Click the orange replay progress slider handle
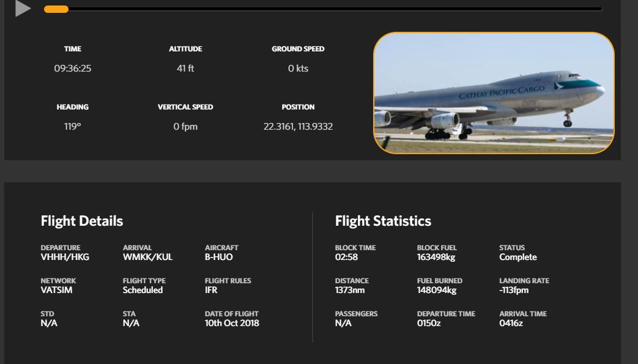638x364 pixels. pos(57,9)
